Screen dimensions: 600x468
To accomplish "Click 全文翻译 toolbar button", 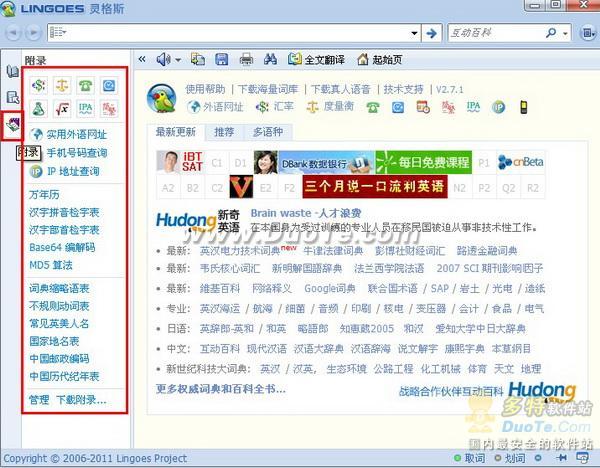I will (x=316, y=59).
